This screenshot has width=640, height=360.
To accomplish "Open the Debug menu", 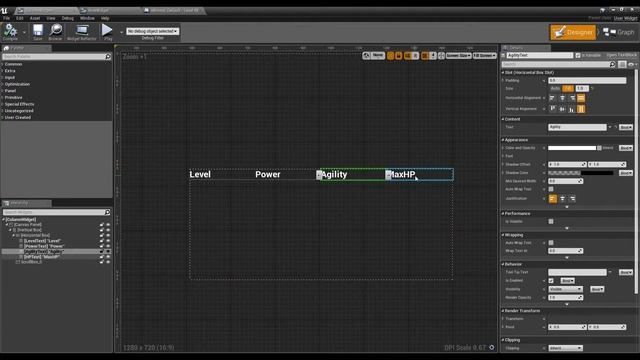I will (x=67, y=18).
